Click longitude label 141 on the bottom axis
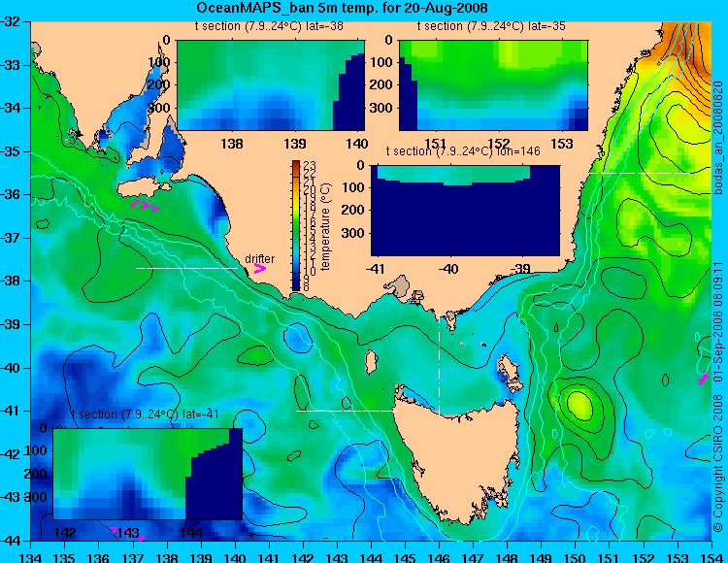This screenshot has width=728, height=563. coord(269,557)
